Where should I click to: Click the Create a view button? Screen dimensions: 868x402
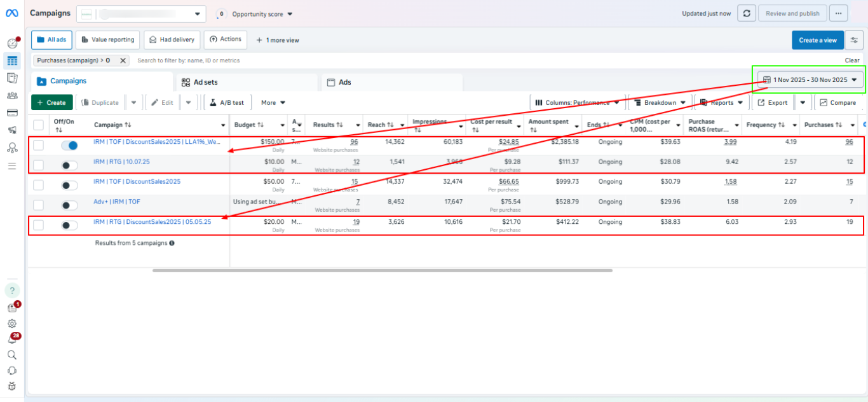click(x=817, y=40)
